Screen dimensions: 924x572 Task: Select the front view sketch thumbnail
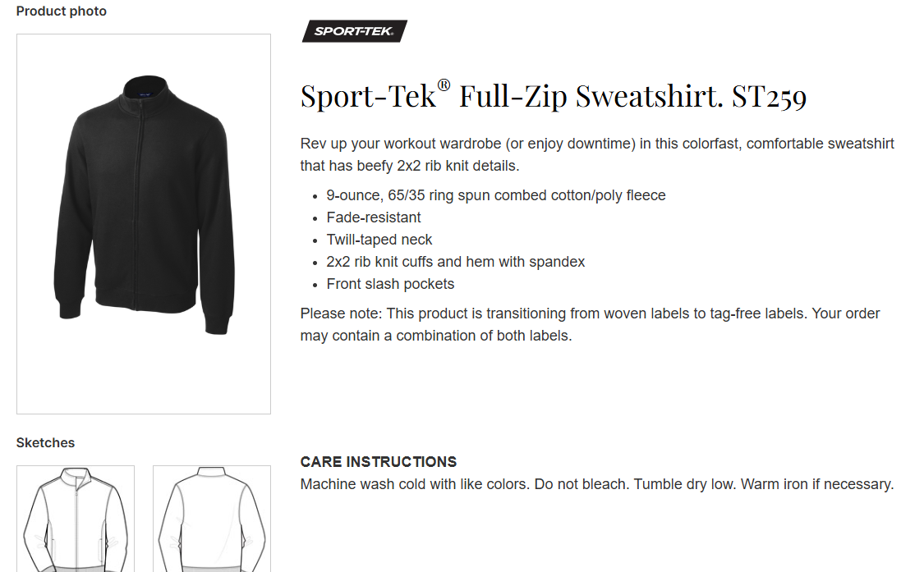[x=76, y=519]
